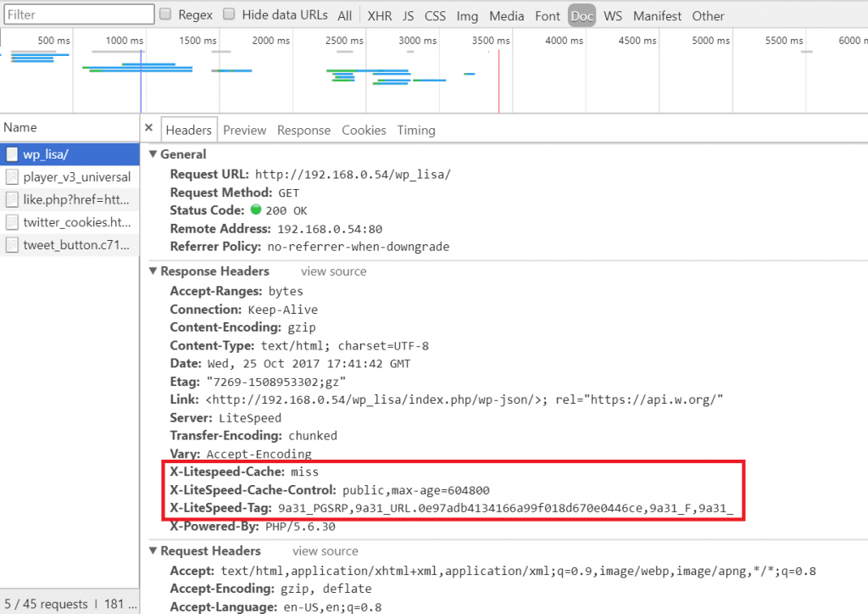Click the Remote Address value
Screen dimensions: 868x614
pyautogui.click(x=330, y=229)
